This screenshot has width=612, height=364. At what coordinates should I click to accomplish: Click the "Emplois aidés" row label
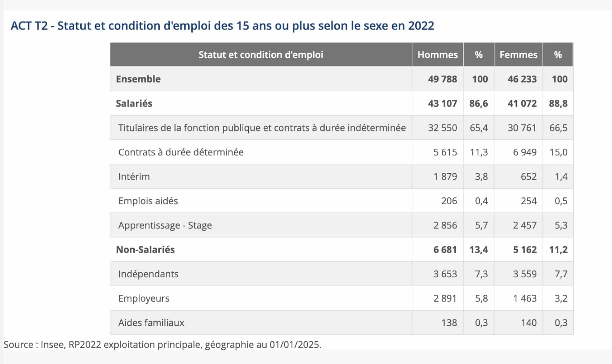pos(148,201)
